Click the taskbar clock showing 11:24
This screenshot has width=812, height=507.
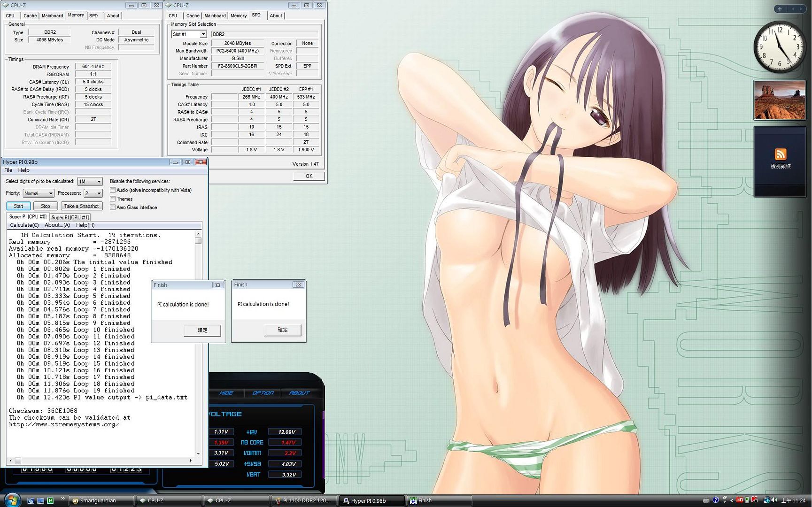[793, 500]
